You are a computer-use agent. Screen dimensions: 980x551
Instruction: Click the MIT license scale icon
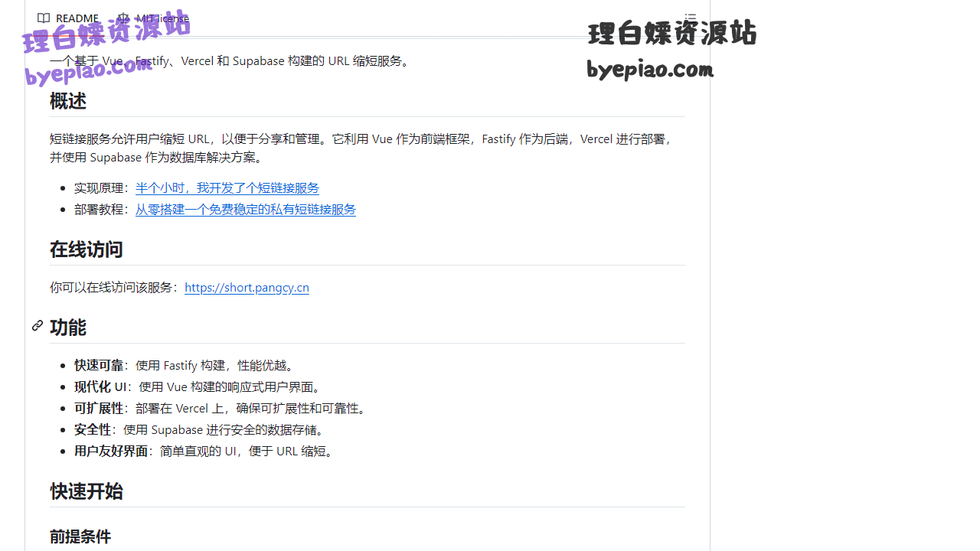(122, 18)
